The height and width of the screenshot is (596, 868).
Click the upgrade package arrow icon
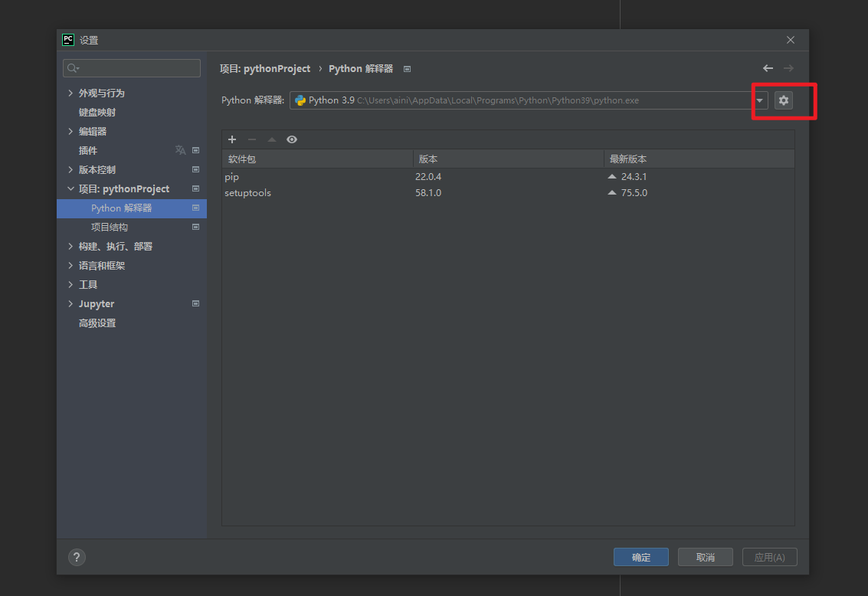coord(272,139)
